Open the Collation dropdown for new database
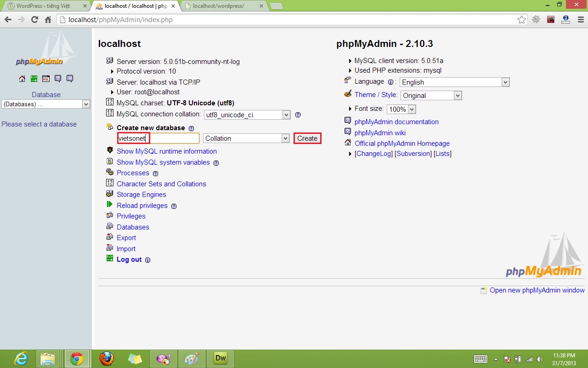588x368 pixels. [x=246, y=138]
